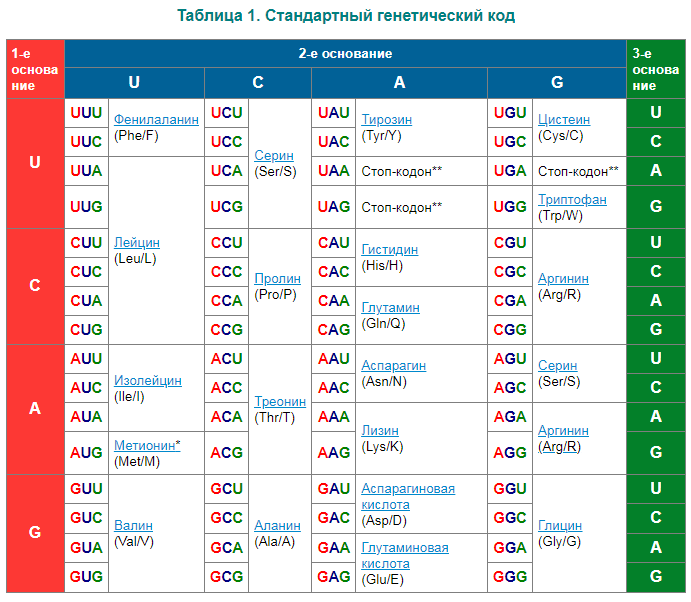
Task: Follow the Изолейцин link
Action: 148,381
